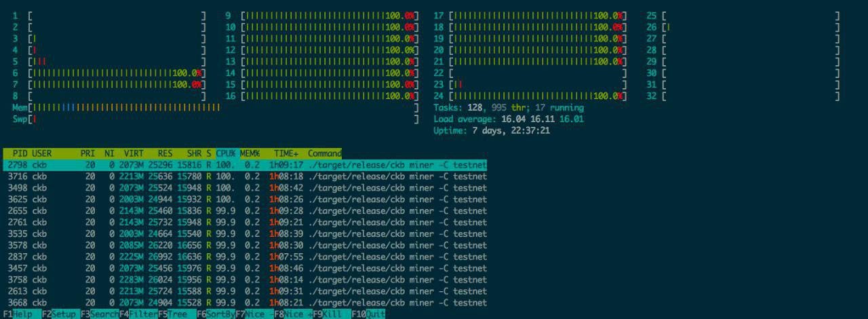
Task: Select the process row with PID 3578
Action: [x=245, y=245]
